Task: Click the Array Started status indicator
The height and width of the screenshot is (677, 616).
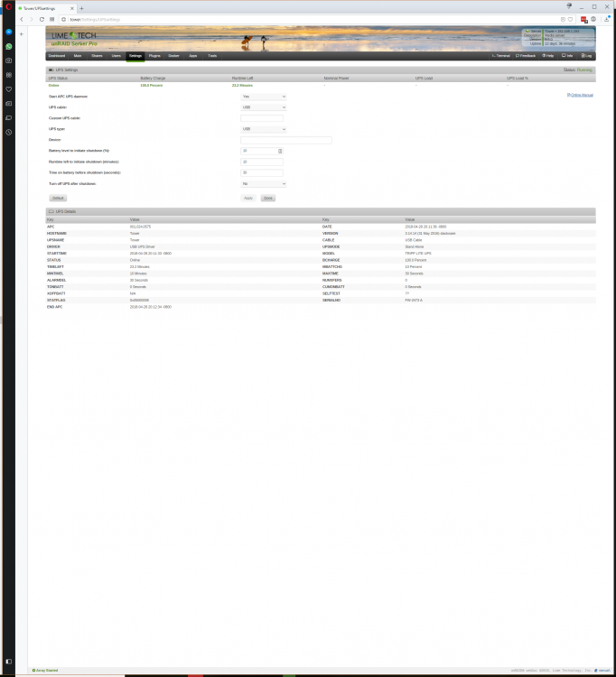Action: pos(45,671)
